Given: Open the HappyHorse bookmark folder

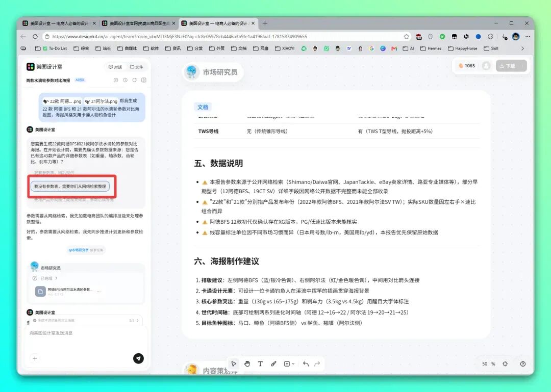Looking at the screenshot, I should click(x=462, y=48).
